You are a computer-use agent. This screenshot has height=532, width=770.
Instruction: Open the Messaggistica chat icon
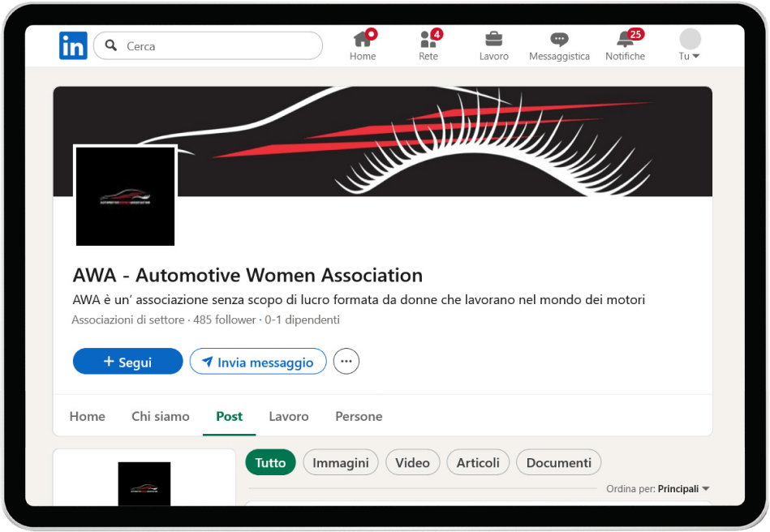[x=559, y=40]
